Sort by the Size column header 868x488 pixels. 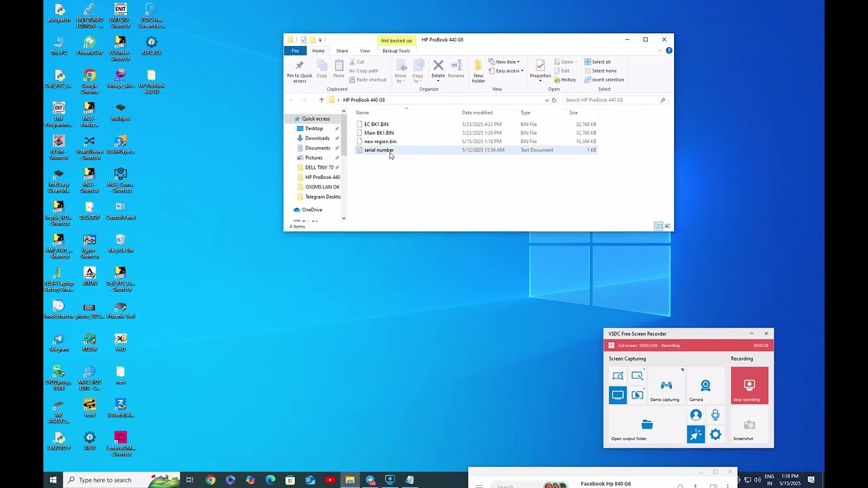(x=574, y=113)
